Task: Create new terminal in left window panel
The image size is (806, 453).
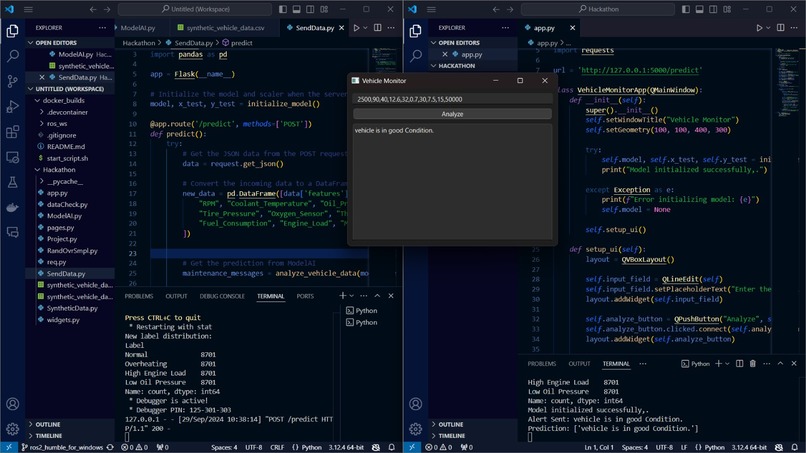Action: [343, 296]
